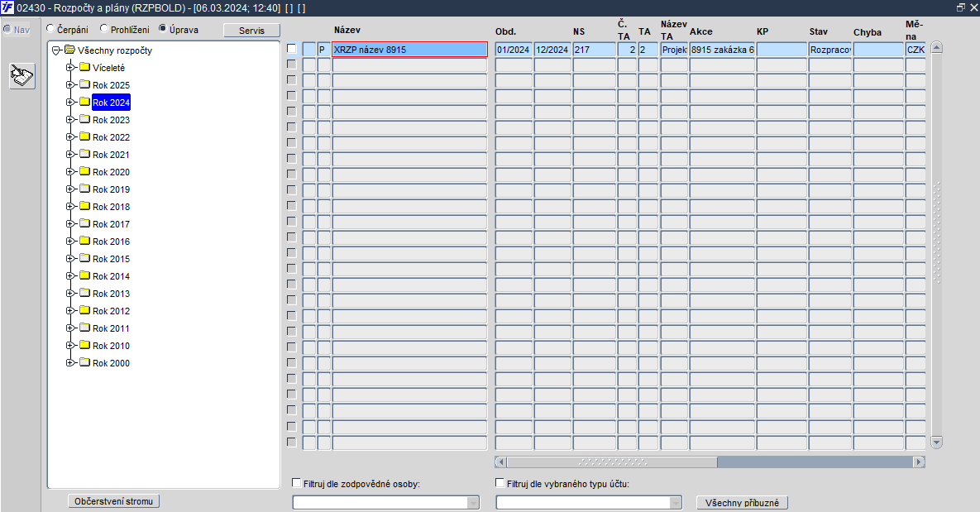
Task: Click the horizontal scrollbar left arrow
Action: pos(500,462)
